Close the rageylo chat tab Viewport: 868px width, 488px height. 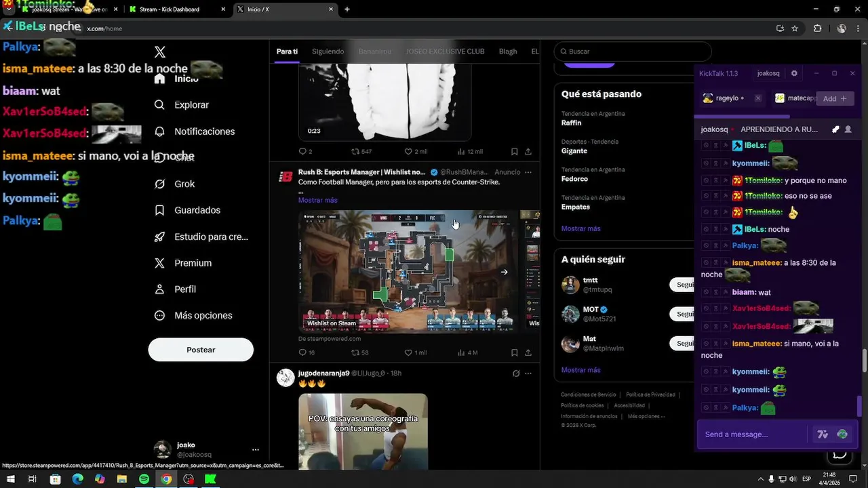(x=757, y=98)
